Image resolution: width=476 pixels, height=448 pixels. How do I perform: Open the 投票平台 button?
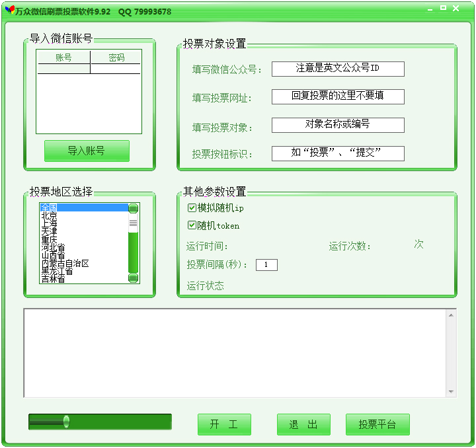click(377, 424)
